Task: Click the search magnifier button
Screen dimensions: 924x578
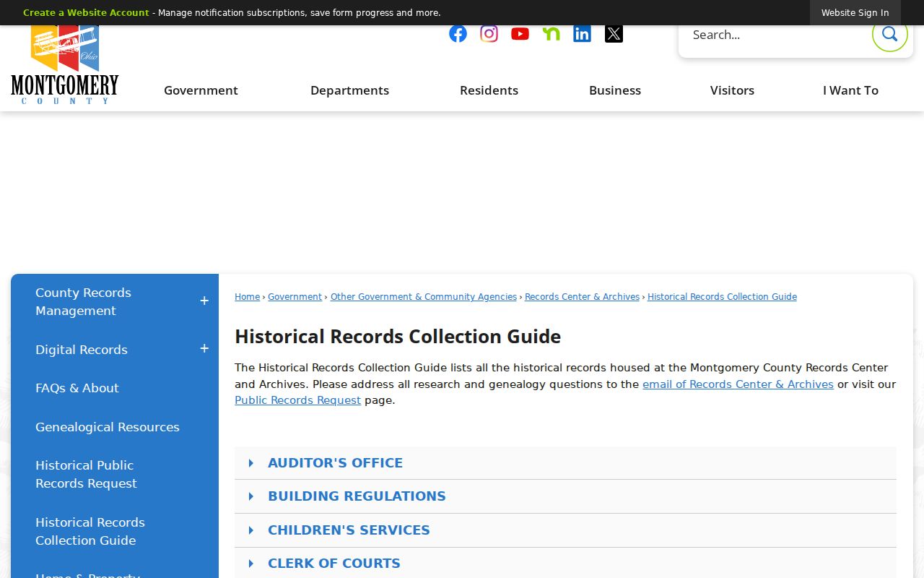Action: coord(889,34)
